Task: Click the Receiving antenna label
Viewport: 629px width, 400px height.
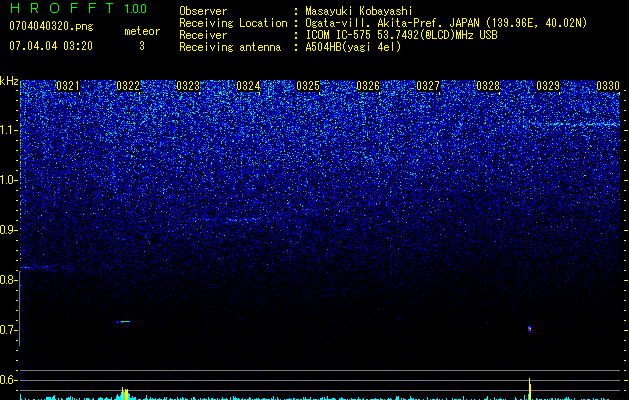Action: [x=230, y=47]
